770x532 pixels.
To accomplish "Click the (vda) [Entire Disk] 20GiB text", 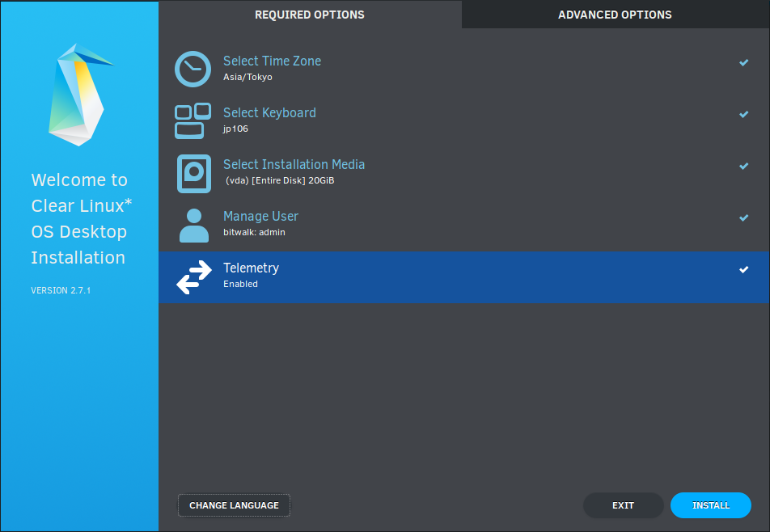I will pyautogui.click(x=280, y=180).
